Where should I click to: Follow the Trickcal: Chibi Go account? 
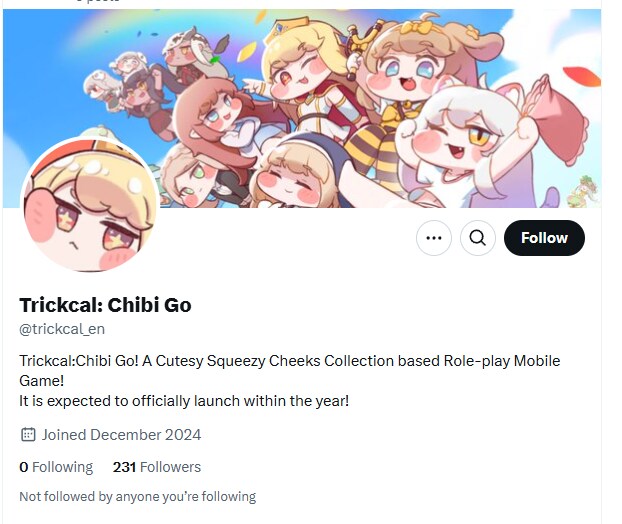coord(544,238)
